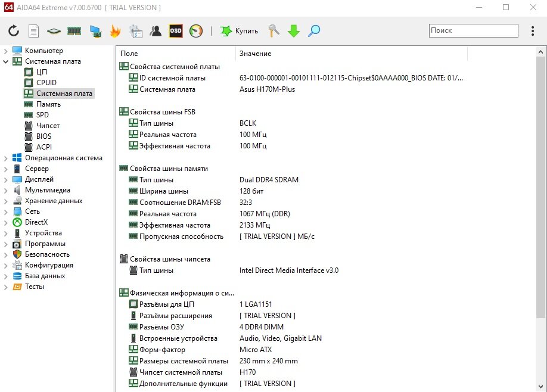Viewport: 547px width, 392px height.
Task: Select Программы in the tree
Action: [x=45, y=244]
